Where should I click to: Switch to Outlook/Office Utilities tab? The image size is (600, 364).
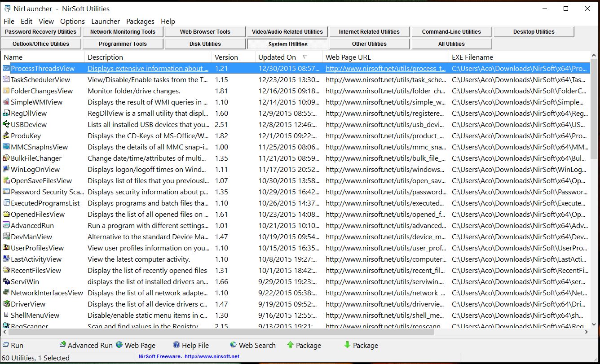coord(41,44)
